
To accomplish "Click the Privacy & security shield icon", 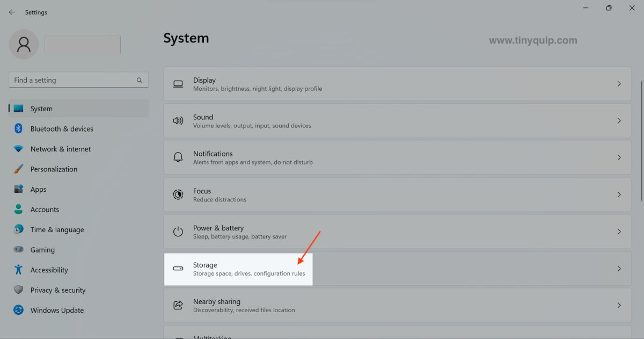I will (x=18, y=290).
